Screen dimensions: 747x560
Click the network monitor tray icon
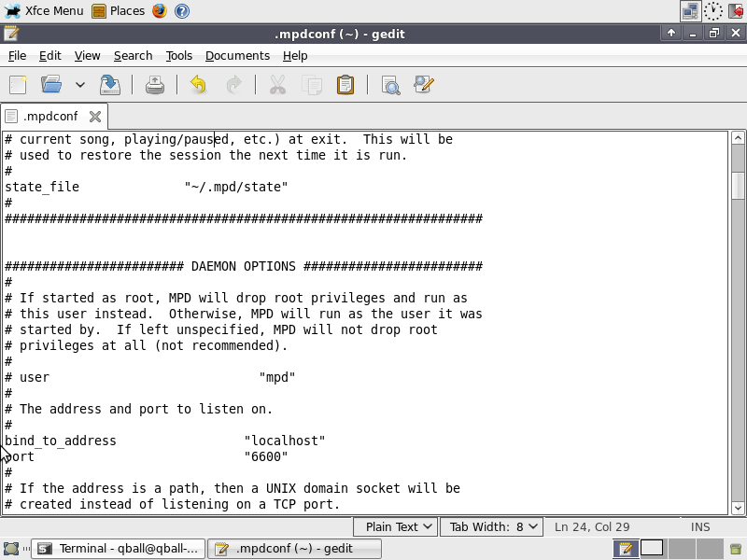(x=690, y=11)
